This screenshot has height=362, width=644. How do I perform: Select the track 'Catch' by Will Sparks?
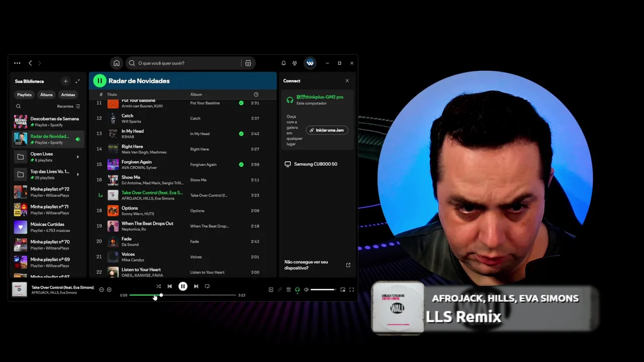click(x=183, y=118)
